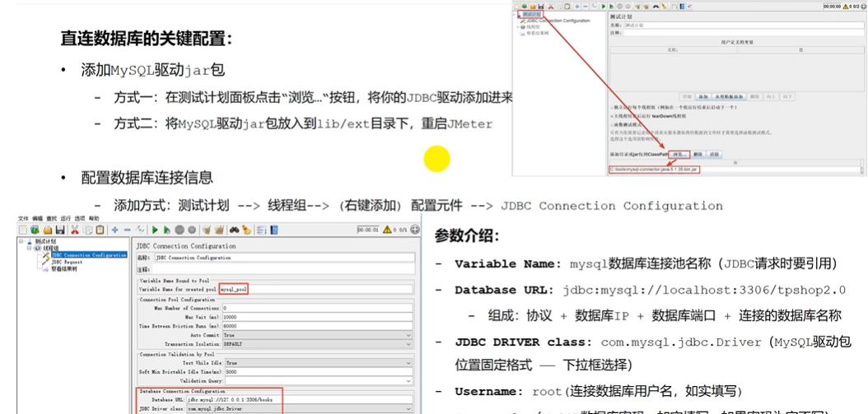Click the Max Wait (ms) field

pos(317,317)
